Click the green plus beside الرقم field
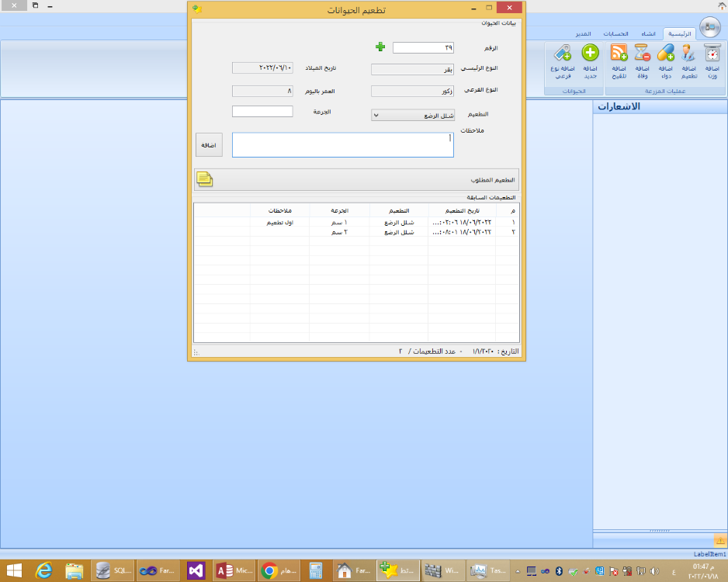The image size is (728, 582). coord(380,47)
